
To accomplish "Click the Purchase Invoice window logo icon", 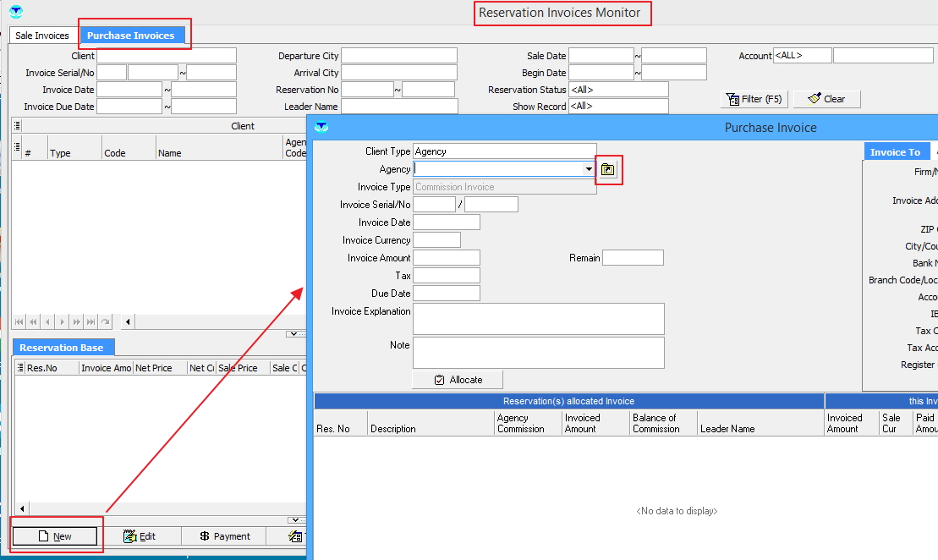I will 321,127.
